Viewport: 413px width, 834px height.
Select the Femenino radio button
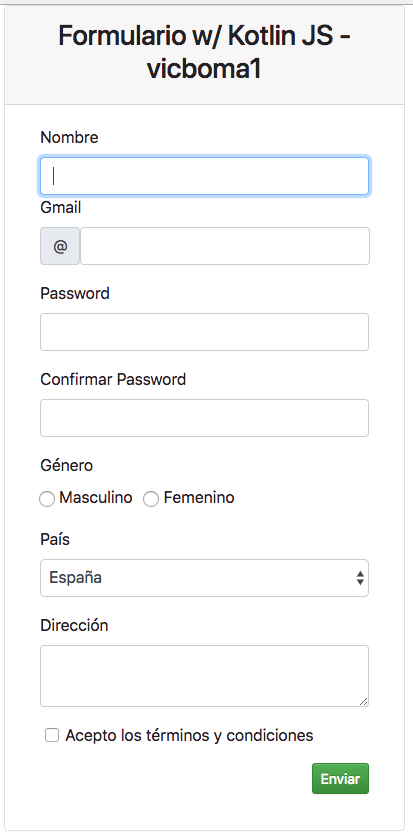[x=151, y=499]
